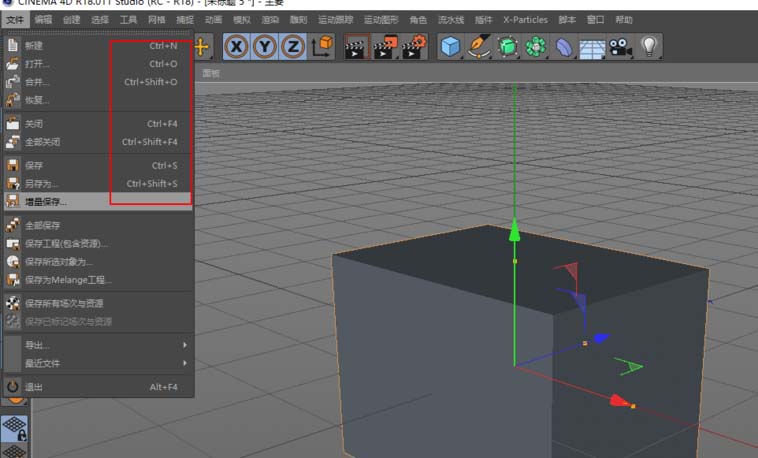The height and width of the screenshot is (458, 758).
Task: Click the render view clapperboard icon
Action: pos(356,46)
